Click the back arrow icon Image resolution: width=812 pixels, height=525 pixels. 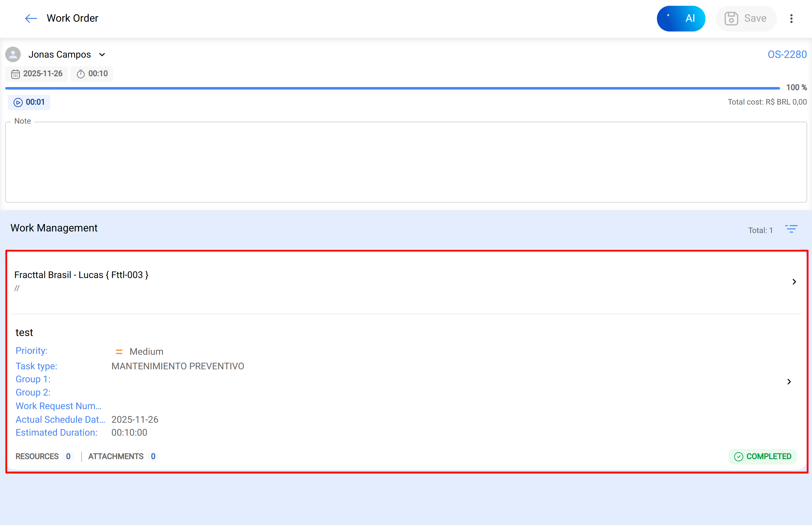coord(31,18)
